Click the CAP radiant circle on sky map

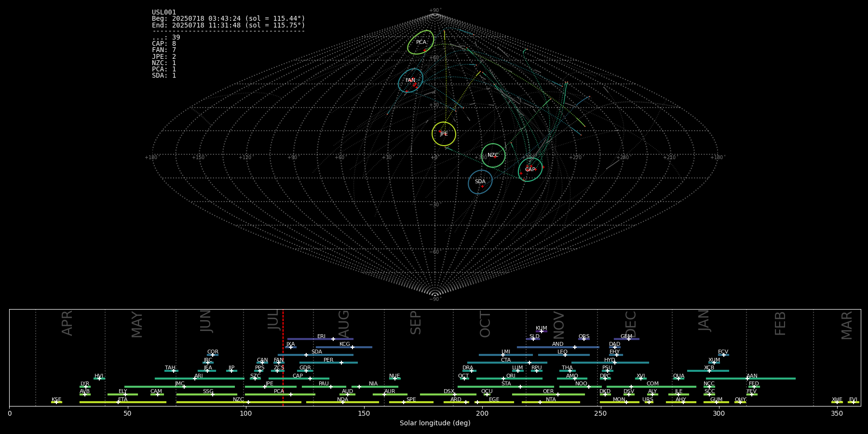[x=530, y=169]
